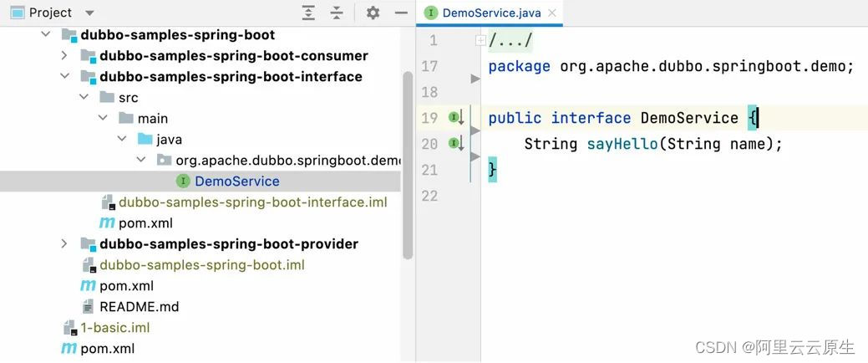This screenshot has height=363, width=868.
Task: Click the package statement text
Action: click(672, 67)
